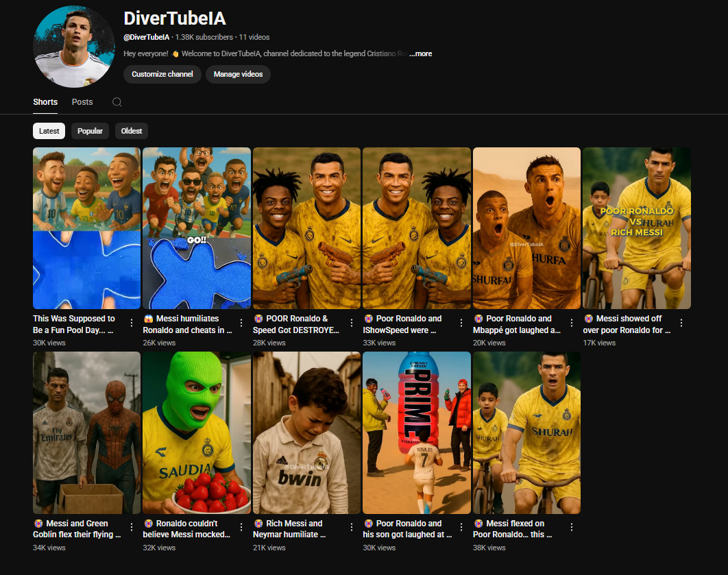728x575 pixels.
Task: Play the 'POOR Ronaldo & Speed Got DESTROYE' thumbnail
Action: coord(307,228)
